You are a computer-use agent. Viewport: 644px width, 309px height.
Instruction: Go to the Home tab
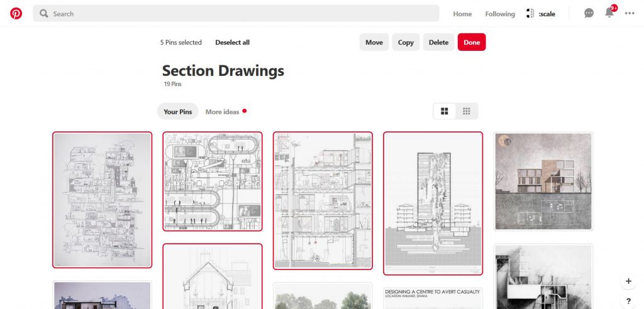(462, 14)
